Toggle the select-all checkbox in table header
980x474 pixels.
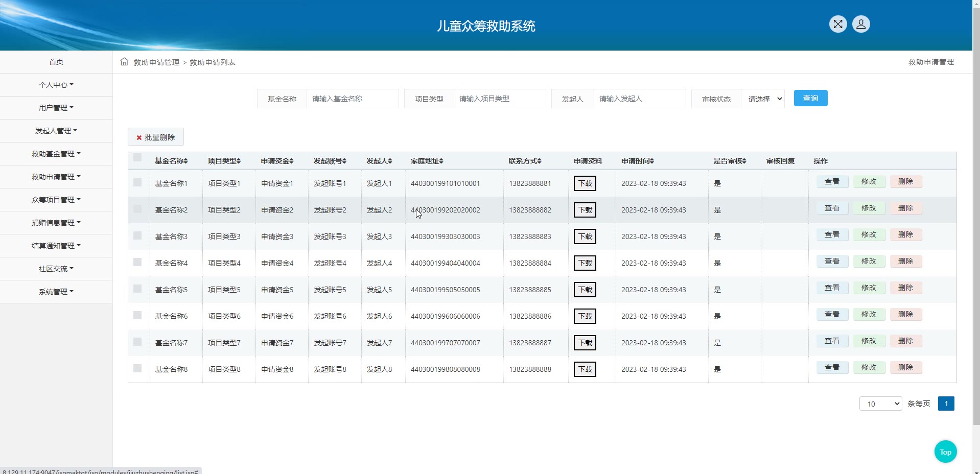point(137,158)
